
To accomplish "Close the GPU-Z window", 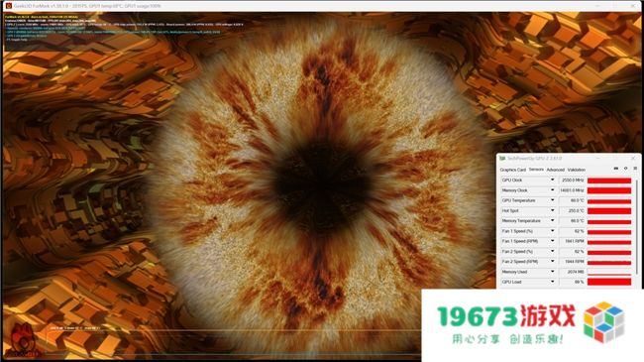I will click(633, 158).
